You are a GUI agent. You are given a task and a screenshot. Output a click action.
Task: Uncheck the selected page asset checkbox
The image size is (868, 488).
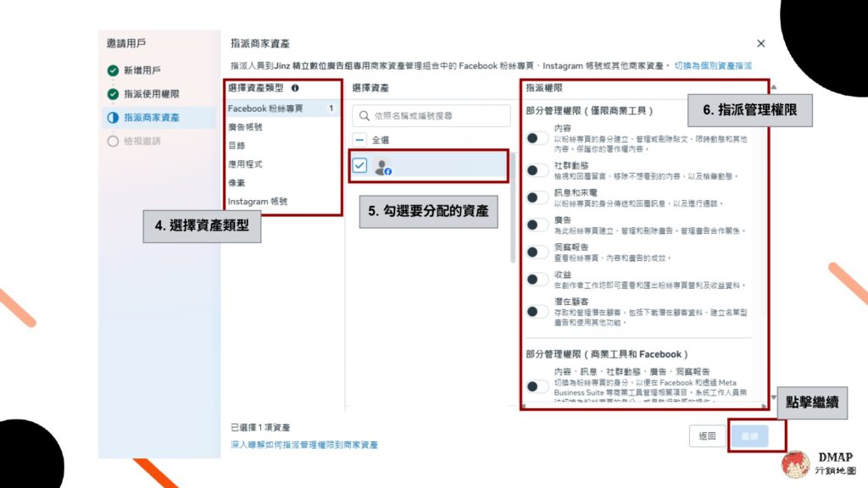point(359,165)
